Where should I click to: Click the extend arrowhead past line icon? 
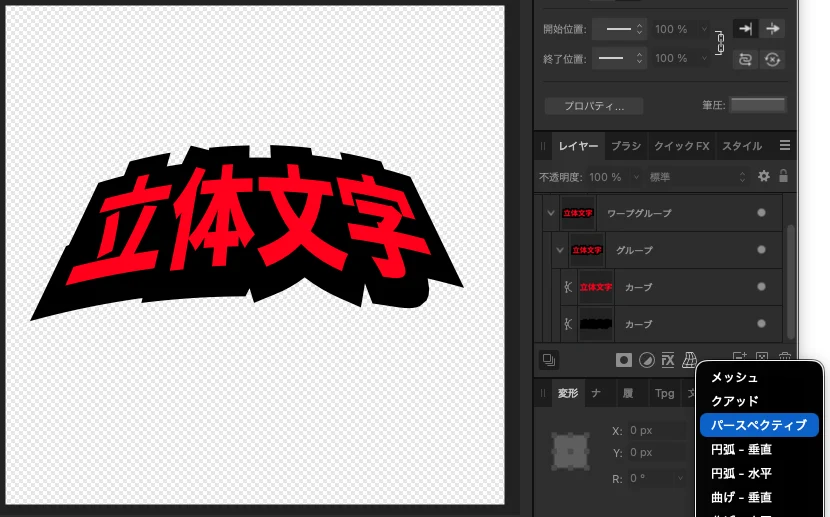772,29
